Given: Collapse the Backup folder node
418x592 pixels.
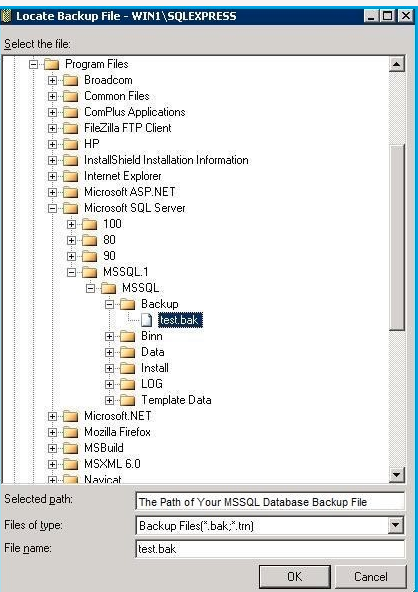Looking at the screenshot, I should pyautogui.click(x=110, y=304).
